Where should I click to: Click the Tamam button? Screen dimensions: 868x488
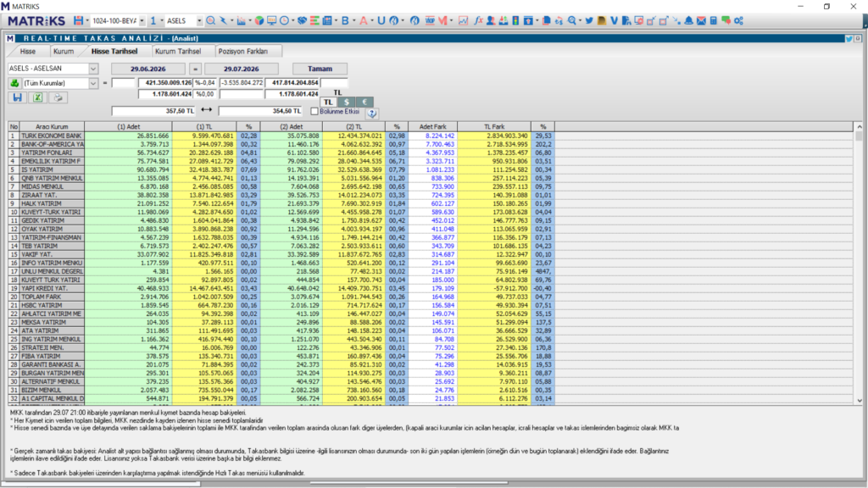(x=320, y=69)
